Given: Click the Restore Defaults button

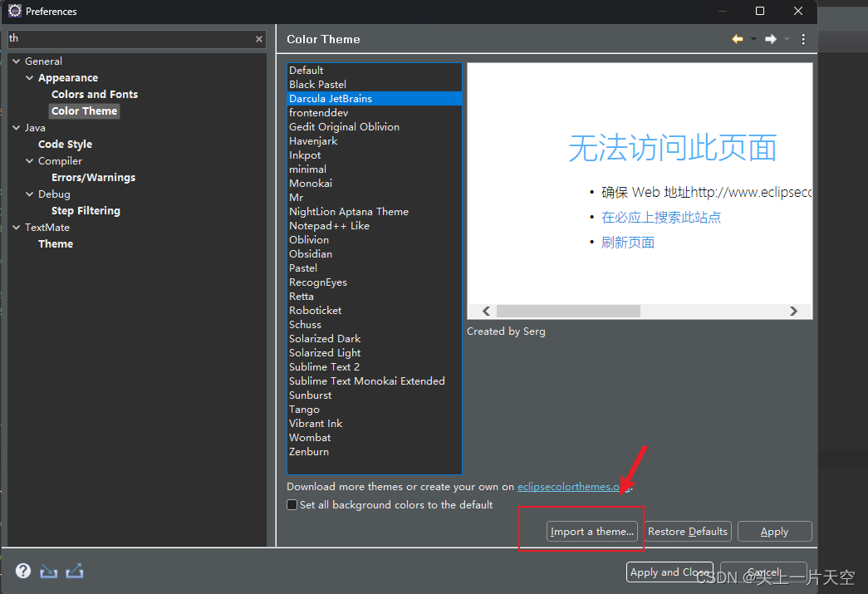Looking at the screenshot, I should 688,532.
